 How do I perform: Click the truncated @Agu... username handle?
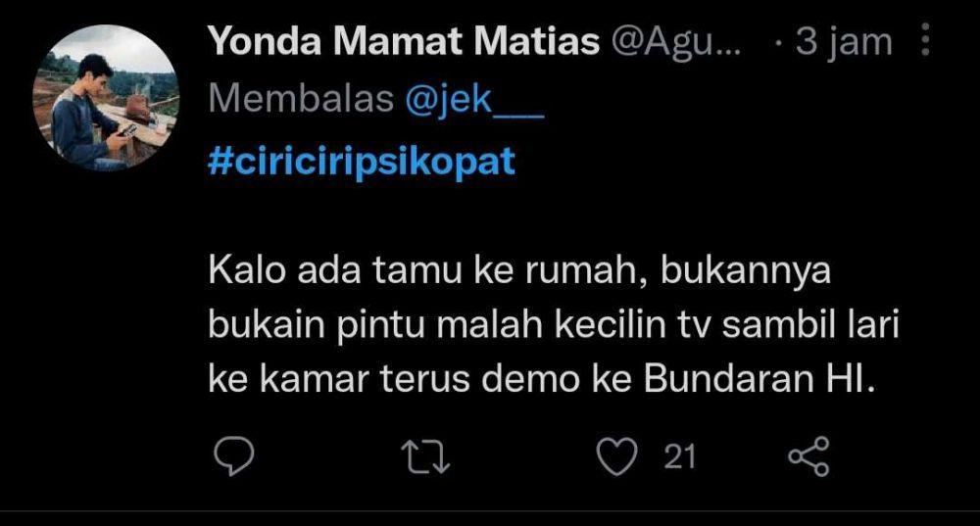(675, 42)
